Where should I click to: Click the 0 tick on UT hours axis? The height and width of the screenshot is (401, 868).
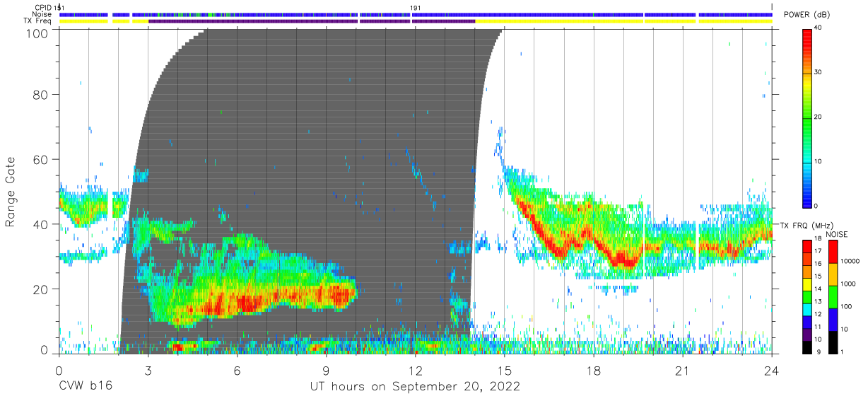coord(59,370)
